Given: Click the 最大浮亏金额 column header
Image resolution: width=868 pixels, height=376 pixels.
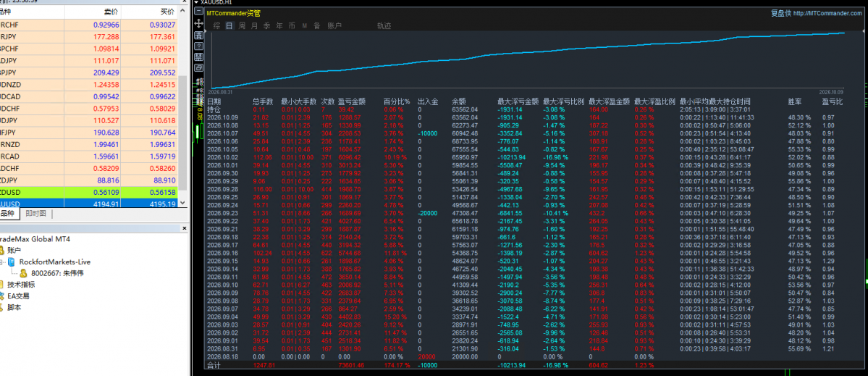Looking at the screenshot, I should point(518,101).
